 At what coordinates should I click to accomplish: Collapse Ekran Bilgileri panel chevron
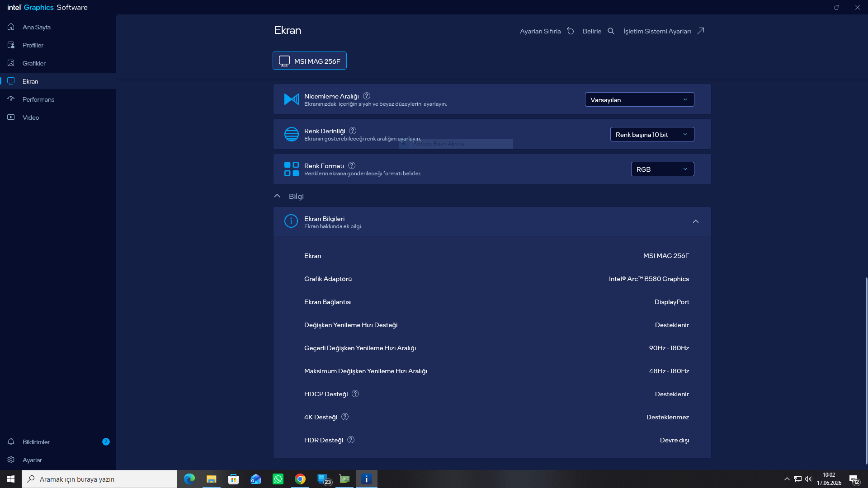pos(696,221)
